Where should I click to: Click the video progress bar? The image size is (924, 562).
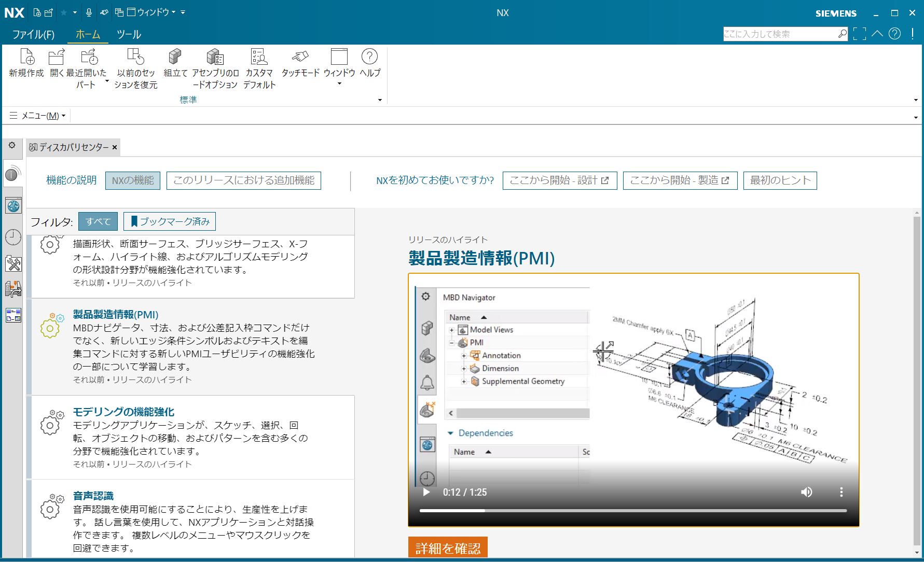click(633, 511)
